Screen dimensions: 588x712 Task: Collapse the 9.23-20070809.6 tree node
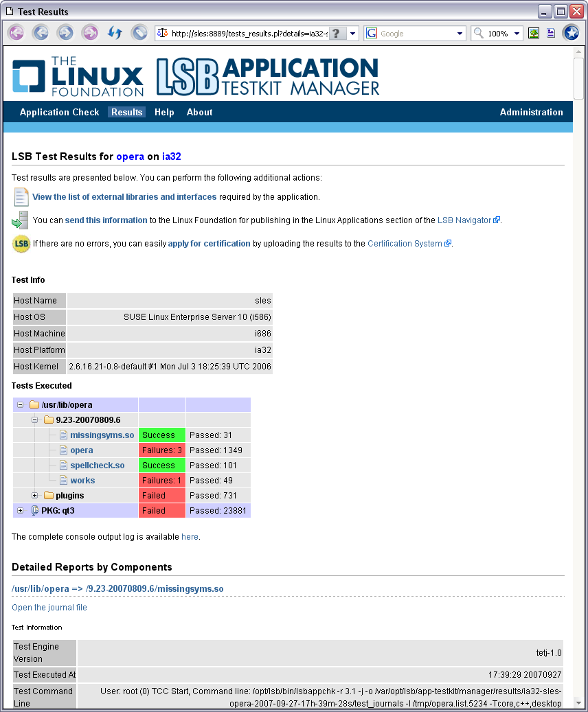click(x=34, y=420)
